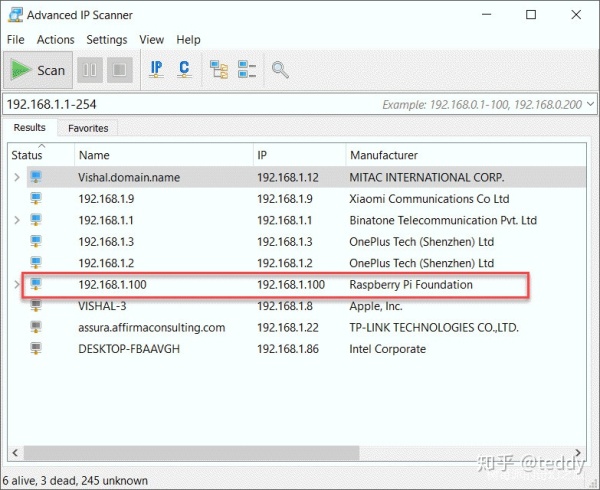
Task: Click the scrollbar left arrow
Action: [x=15, y=453]
